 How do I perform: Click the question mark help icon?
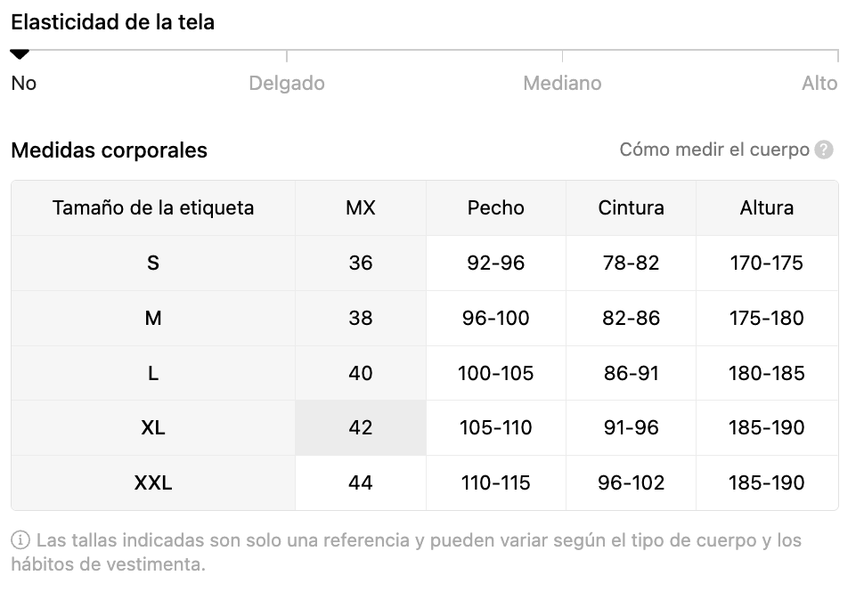coord(824,150)
